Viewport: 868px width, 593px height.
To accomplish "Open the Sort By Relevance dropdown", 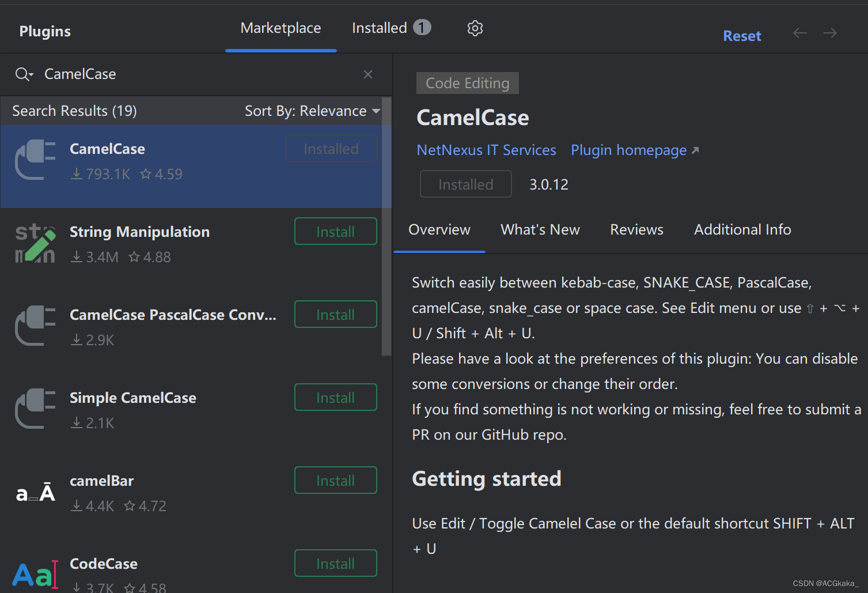I will pyautogui.click(x=312, y=111).
